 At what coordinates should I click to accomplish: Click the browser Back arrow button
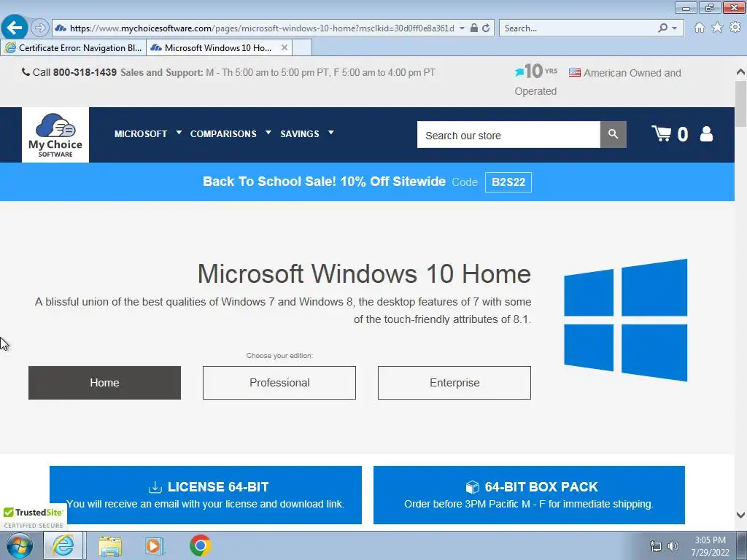(x=15, y=28)
